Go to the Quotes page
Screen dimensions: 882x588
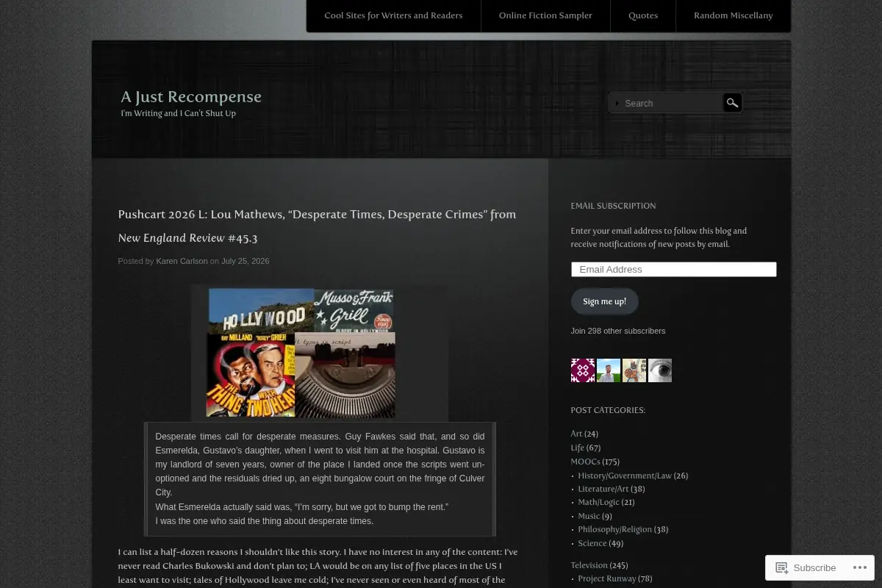pyautogui.click(x=643, y=15)
